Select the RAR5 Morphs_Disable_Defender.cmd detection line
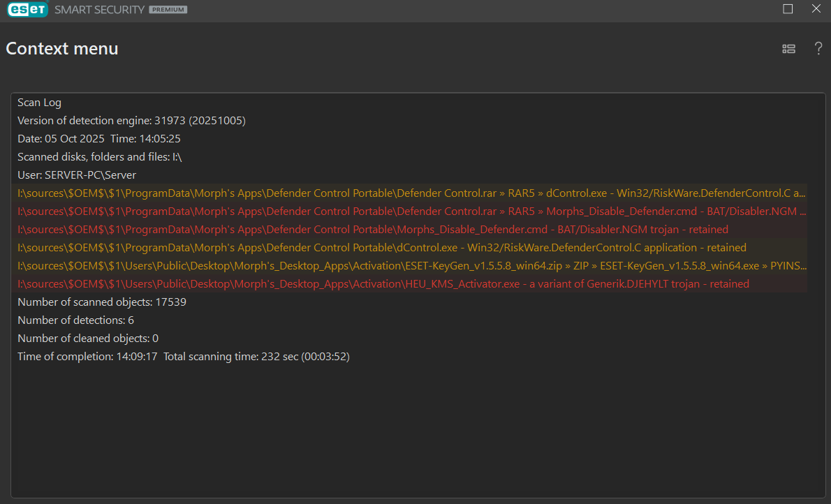Screen dimensions: 831x504 [x=412, y=211]
